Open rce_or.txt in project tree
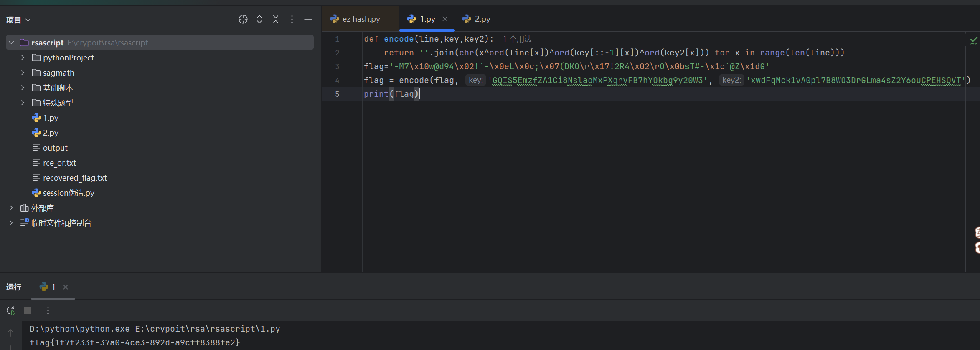Viewport: 980px width, 350px height. pyautogui.click(x=59, y=163)
